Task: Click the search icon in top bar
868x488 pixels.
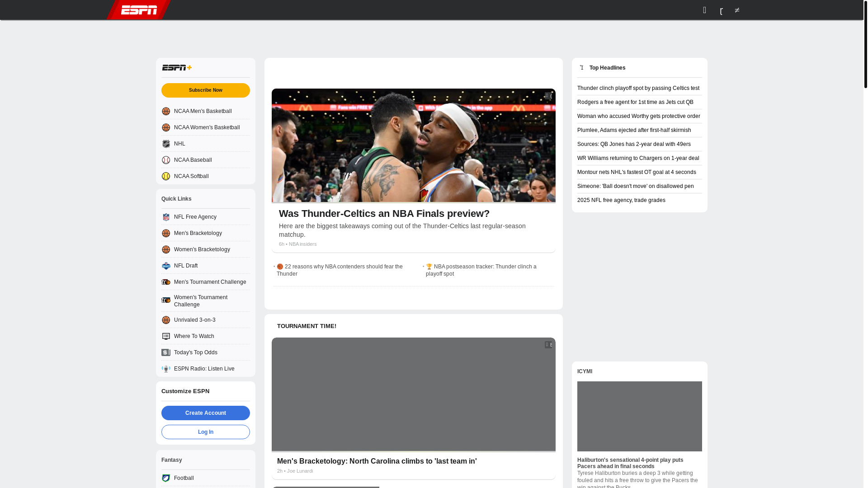Action: click(x=704, y=10)
